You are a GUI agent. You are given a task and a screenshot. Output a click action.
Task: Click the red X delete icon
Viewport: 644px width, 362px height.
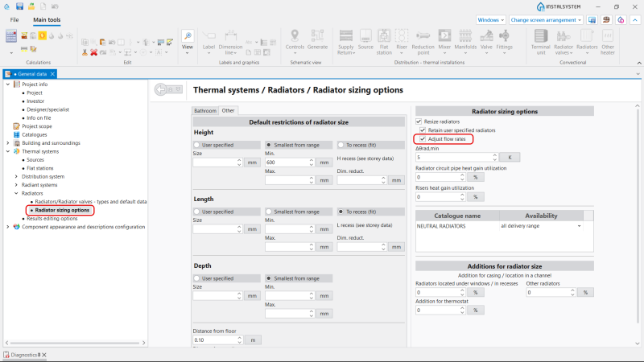93,52
